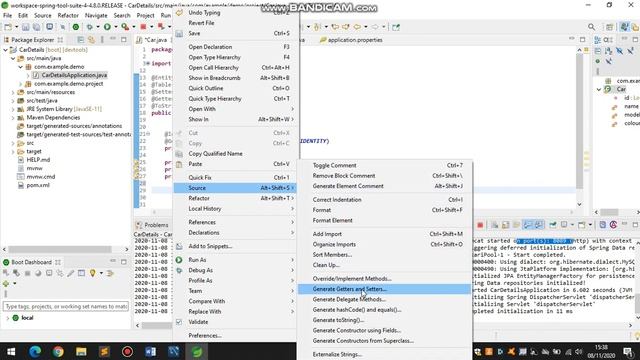Open File Explorer from taskbar

click(x=81, y=351)
